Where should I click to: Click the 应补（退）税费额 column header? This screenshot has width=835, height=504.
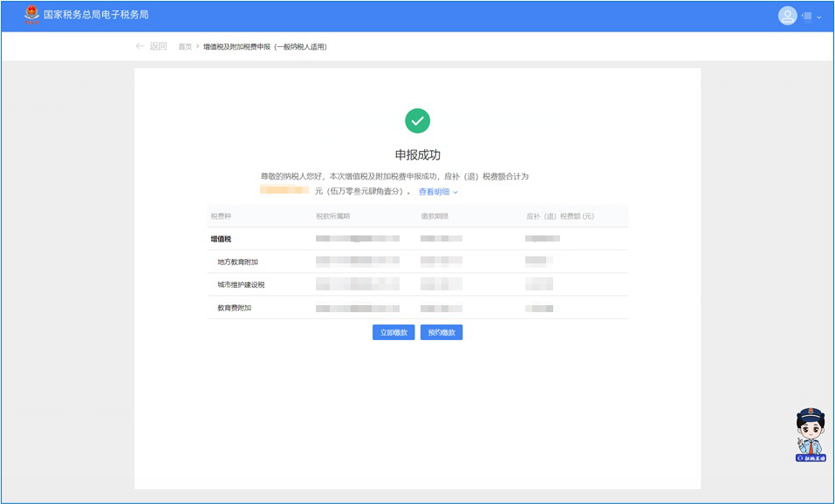[559, 215]
